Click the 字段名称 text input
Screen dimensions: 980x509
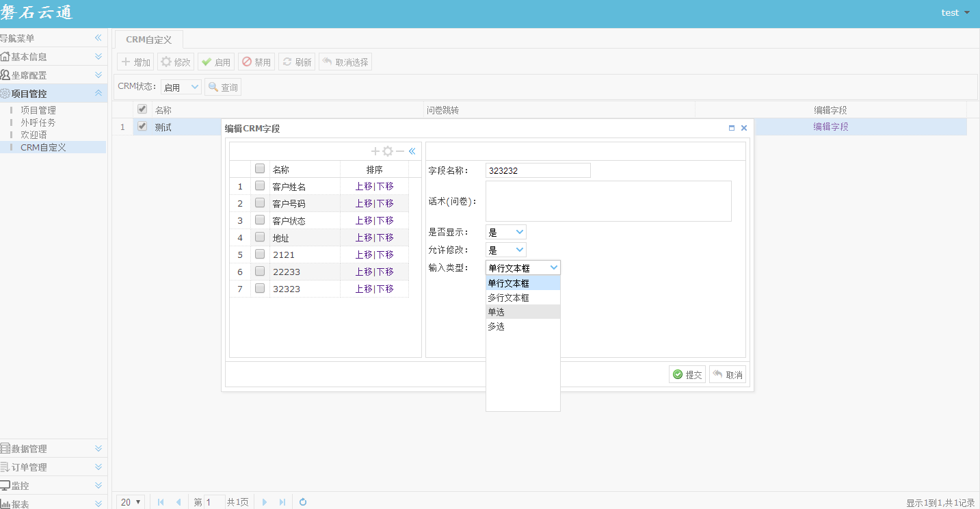click(x=538, y=170)
